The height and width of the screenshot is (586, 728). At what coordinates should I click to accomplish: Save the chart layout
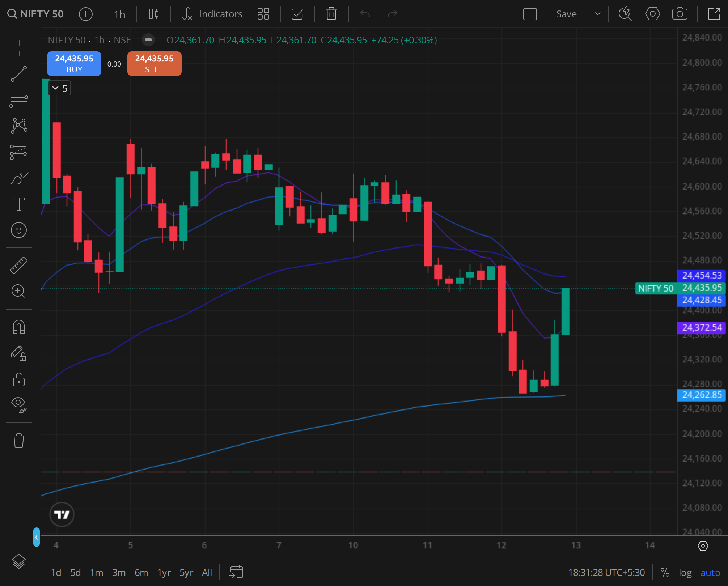[566, 14]
